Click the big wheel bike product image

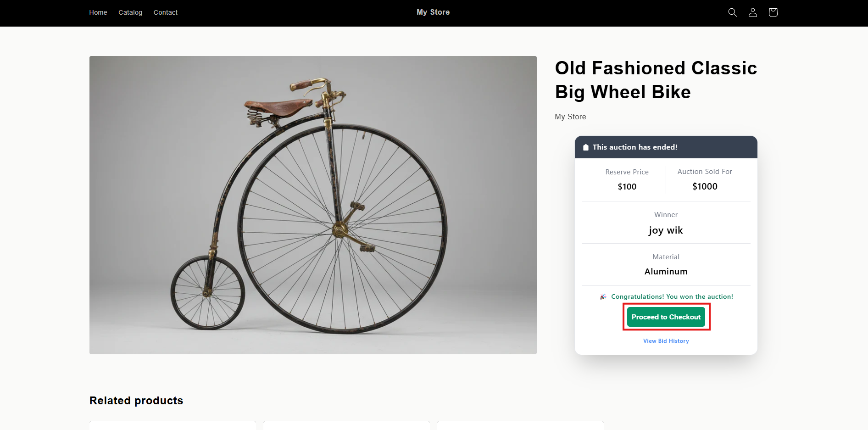click(313, 205)
